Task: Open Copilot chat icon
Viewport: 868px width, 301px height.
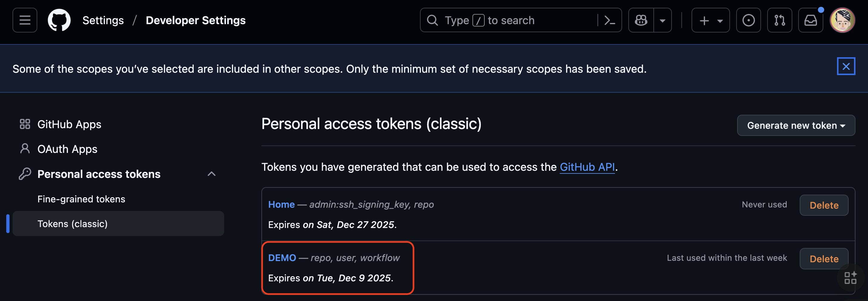Action: pos(641,20)
